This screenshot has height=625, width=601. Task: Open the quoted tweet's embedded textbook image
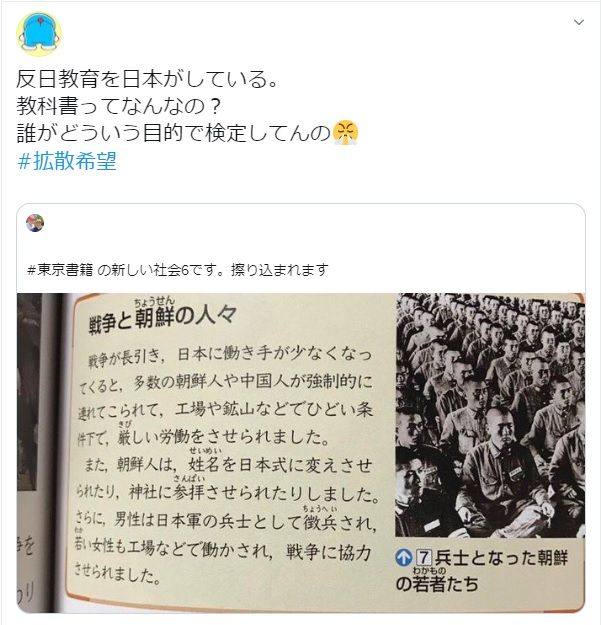point(301,453)
